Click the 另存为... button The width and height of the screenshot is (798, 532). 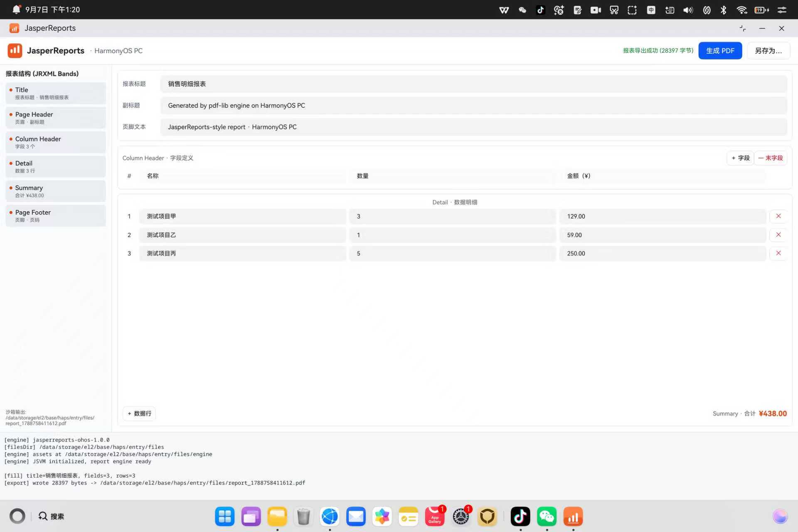click(768, 51)
